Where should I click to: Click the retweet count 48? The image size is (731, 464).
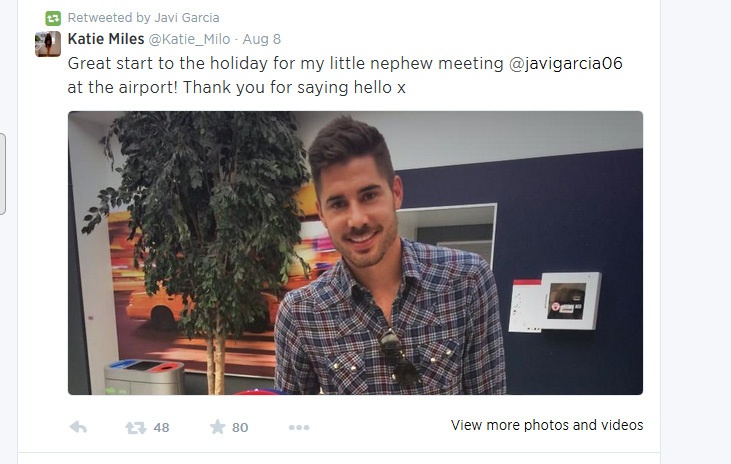pos(161,428)
